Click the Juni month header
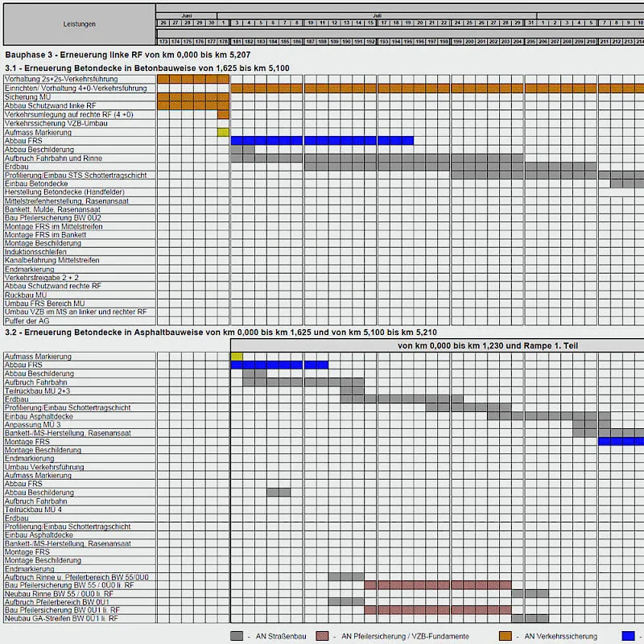The image size is (644, 644). [x=187, y=15]
